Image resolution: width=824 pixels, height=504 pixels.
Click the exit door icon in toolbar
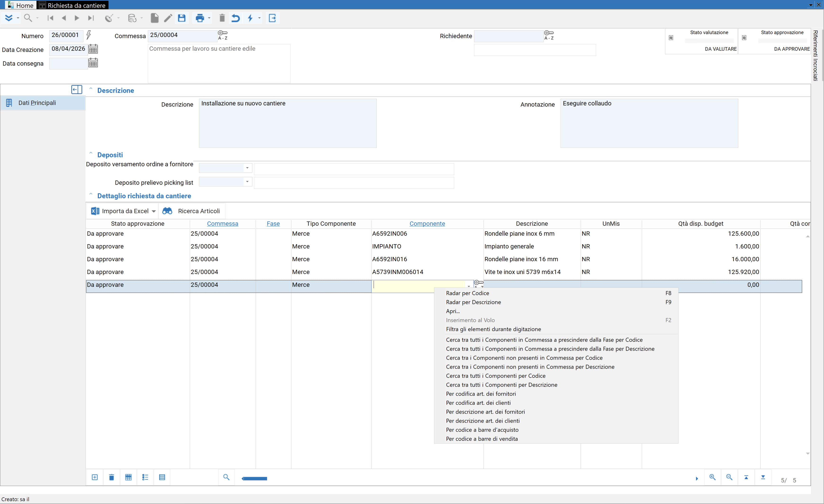273,18
